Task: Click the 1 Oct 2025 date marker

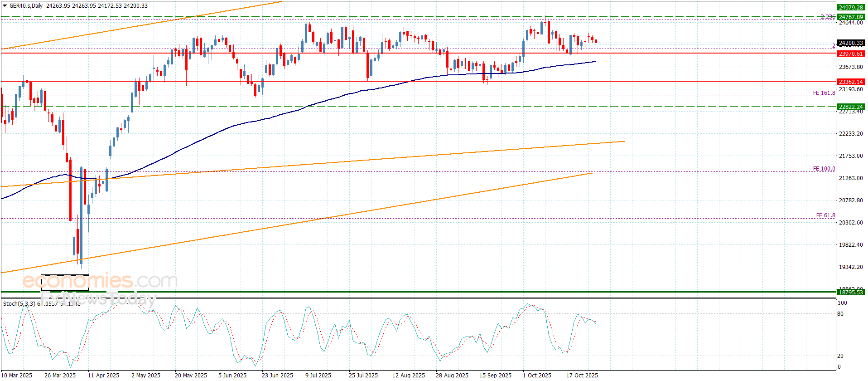Action: coord(537,375)
